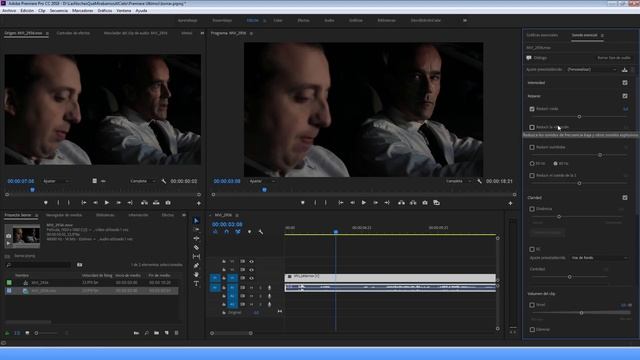Open Program monitor Completa resolution dropdown
Image resolution: width=640 pixels, height=360 pixels.
(459, 181)
